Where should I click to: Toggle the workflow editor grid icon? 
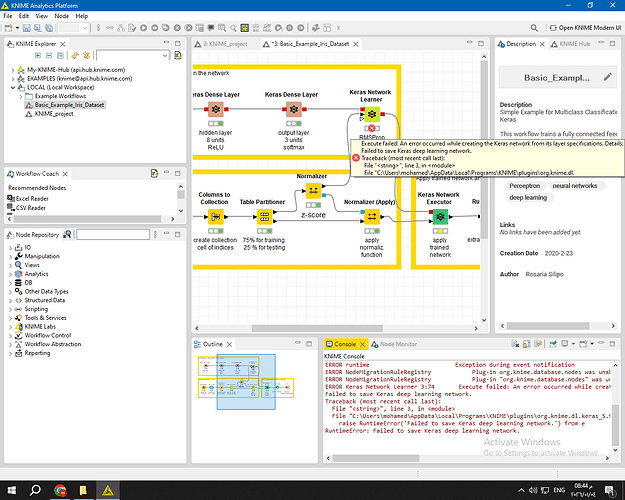point(245,28)
